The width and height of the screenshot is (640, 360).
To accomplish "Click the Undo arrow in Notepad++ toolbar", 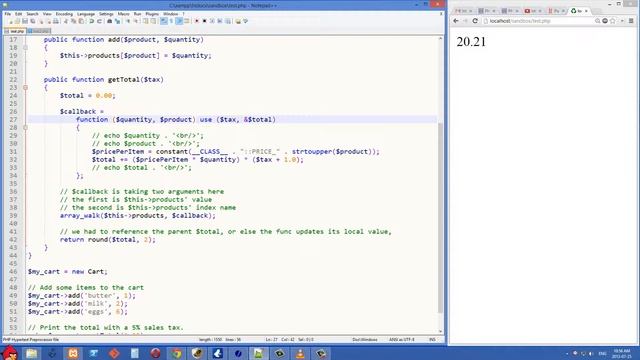I will 91,21.
